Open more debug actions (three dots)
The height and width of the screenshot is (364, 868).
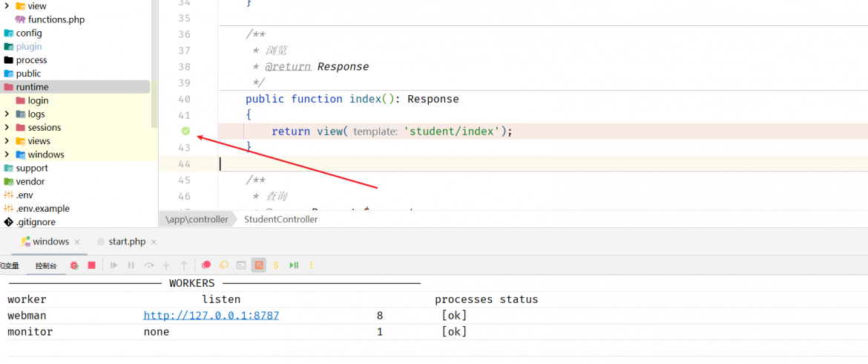[x=311, y=265]
